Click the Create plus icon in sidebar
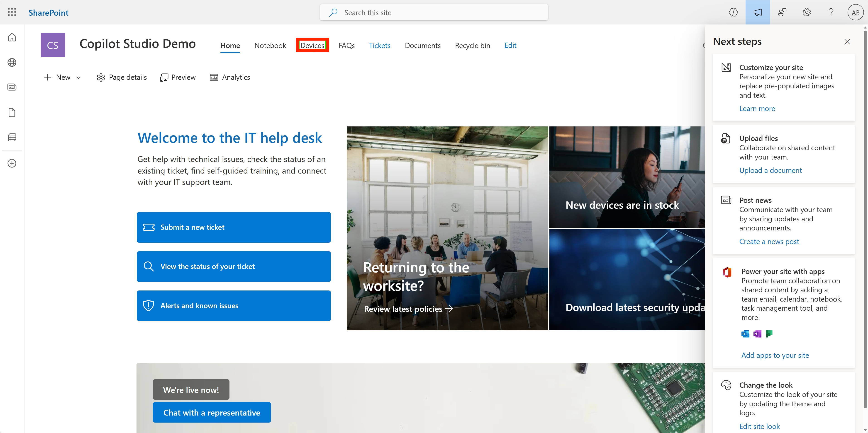 click(x=12, y=163)
